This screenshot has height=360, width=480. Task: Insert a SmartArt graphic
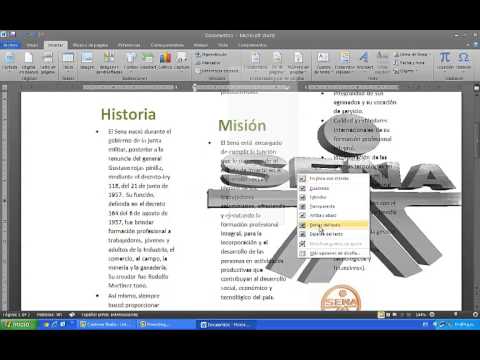tap(148, 62)
